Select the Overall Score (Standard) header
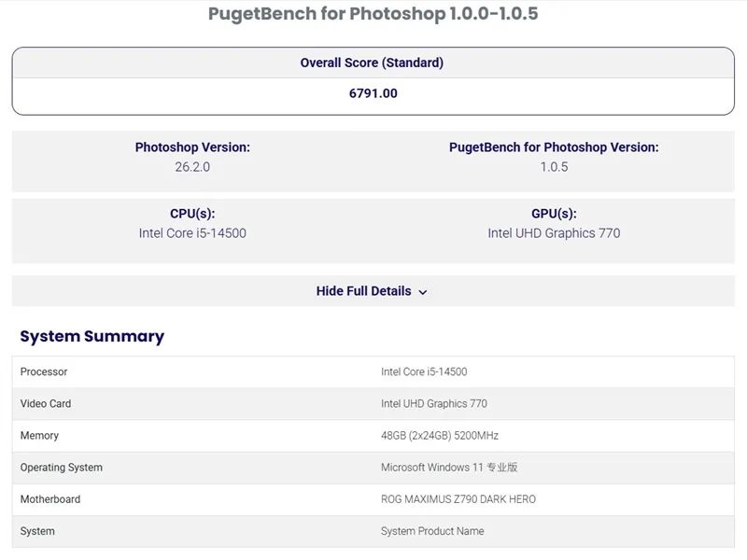 click(x=372, y=63)
